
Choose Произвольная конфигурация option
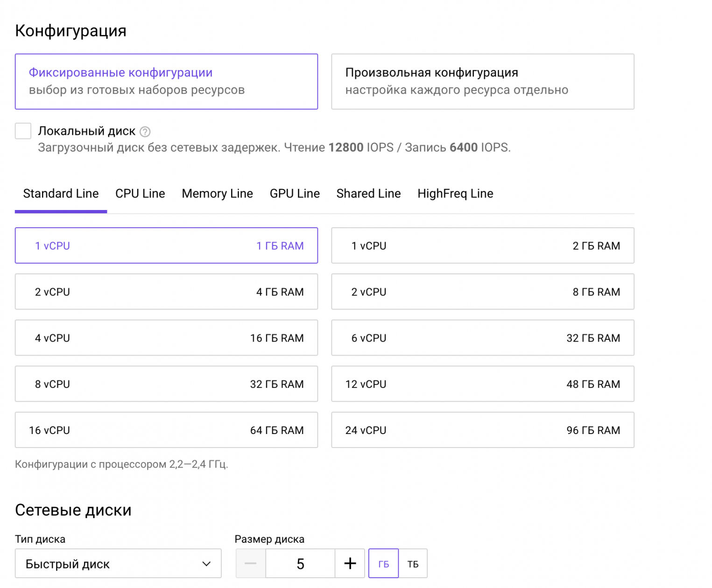pos(482,82)
